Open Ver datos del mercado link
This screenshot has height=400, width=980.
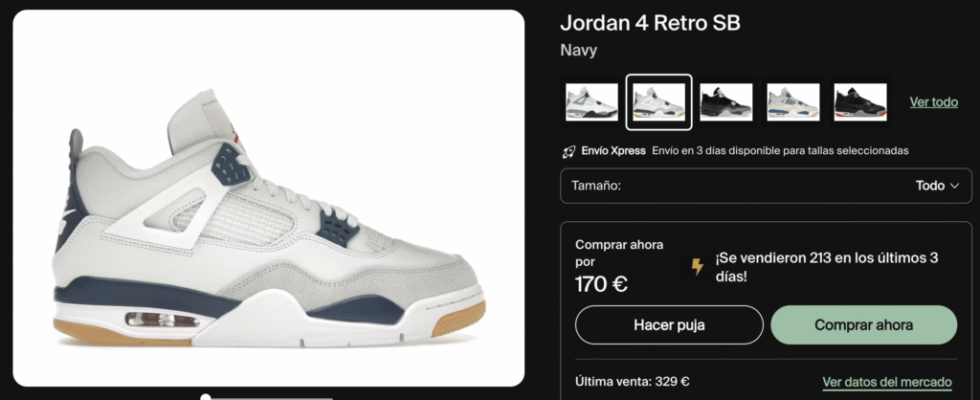(887, 382)
